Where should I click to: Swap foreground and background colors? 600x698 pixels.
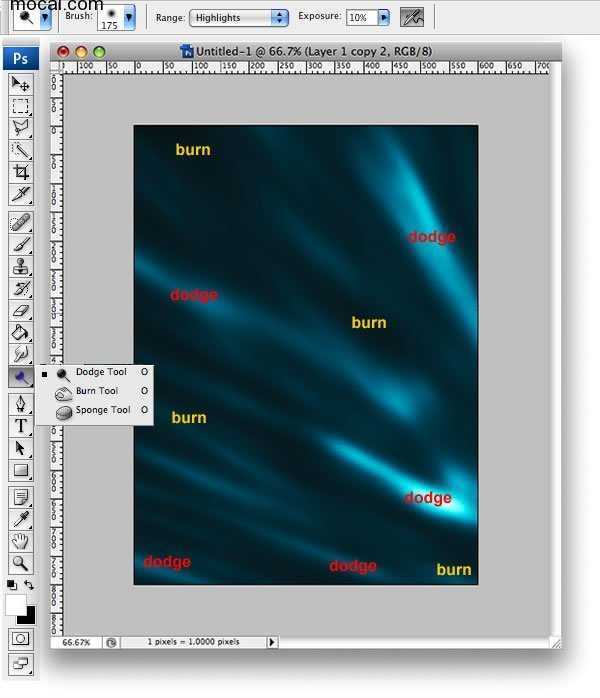click(x=30, y=585)
